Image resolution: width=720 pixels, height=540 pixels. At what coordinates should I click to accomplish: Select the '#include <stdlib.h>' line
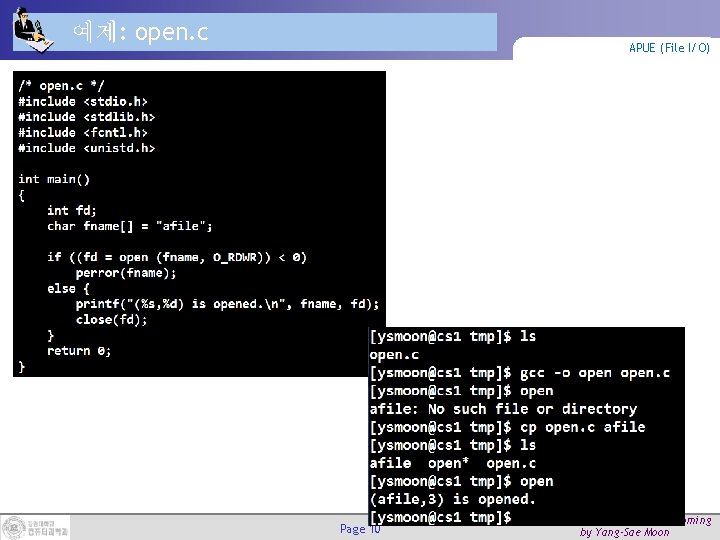86,117
